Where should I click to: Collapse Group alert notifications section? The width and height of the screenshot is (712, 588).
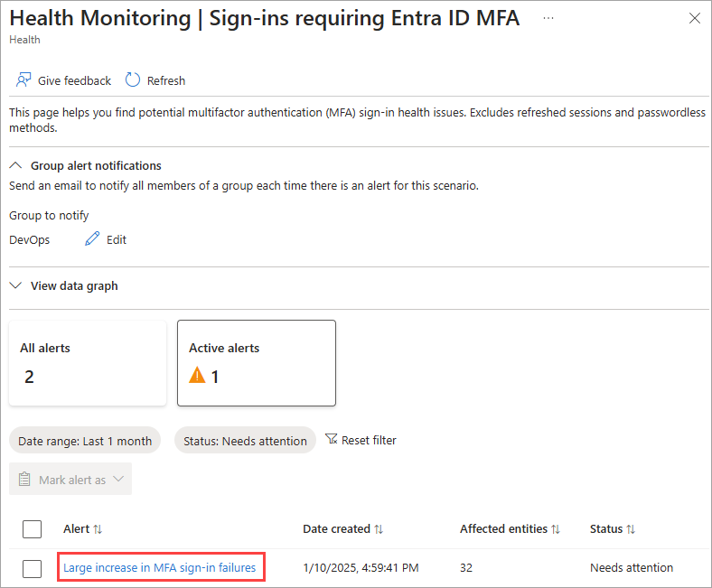(x=15, y=166)
